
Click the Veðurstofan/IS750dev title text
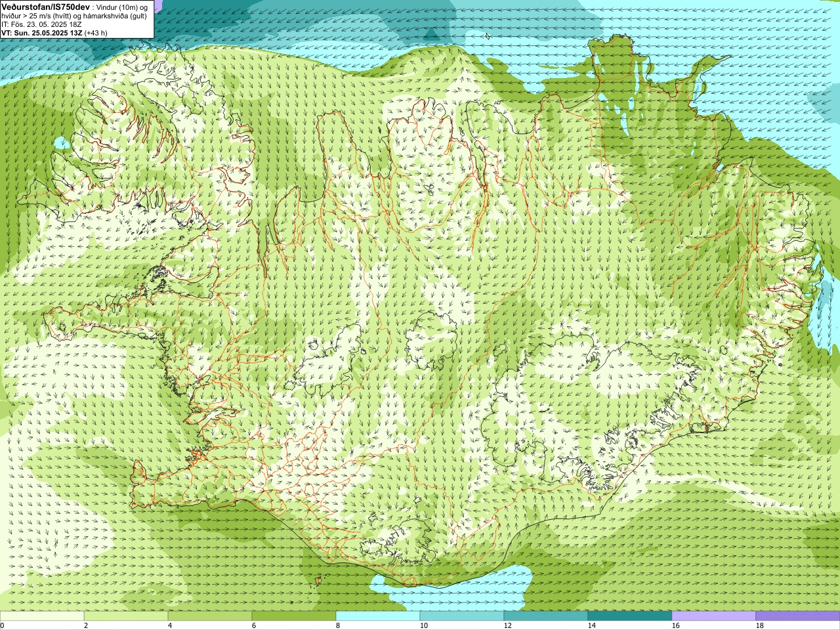45,7
